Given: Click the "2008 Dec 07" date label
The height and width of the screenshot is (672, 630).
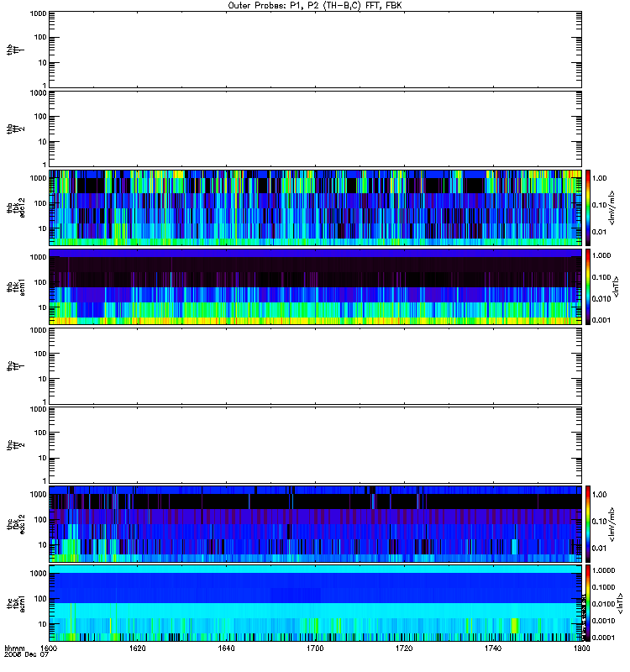Looking at the screenshot, I should [x=26, y=654].
